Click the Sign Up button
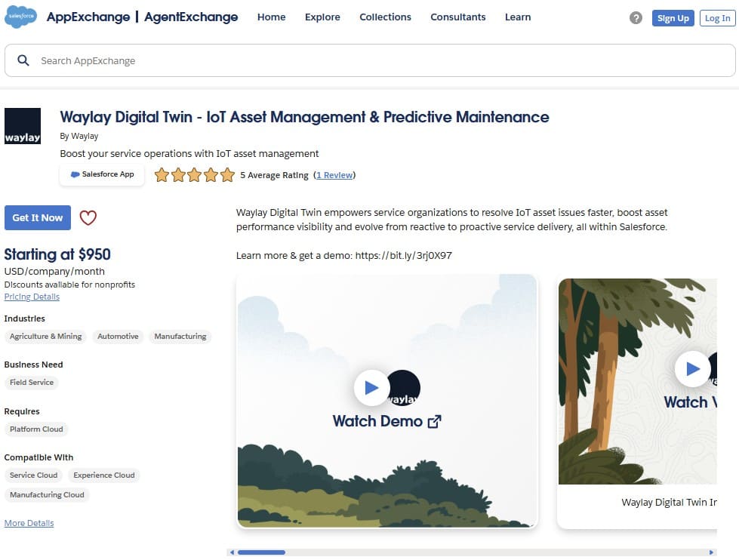 [x=673, y=18]
